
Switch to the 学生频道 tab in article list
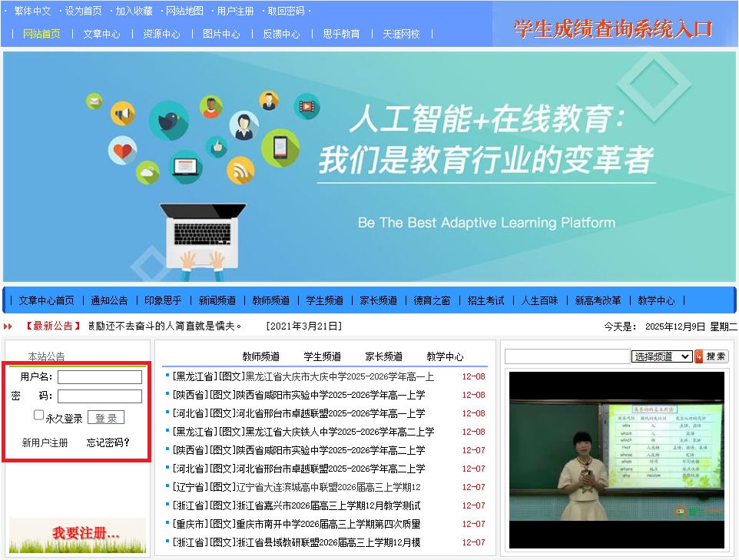point(322,356)
